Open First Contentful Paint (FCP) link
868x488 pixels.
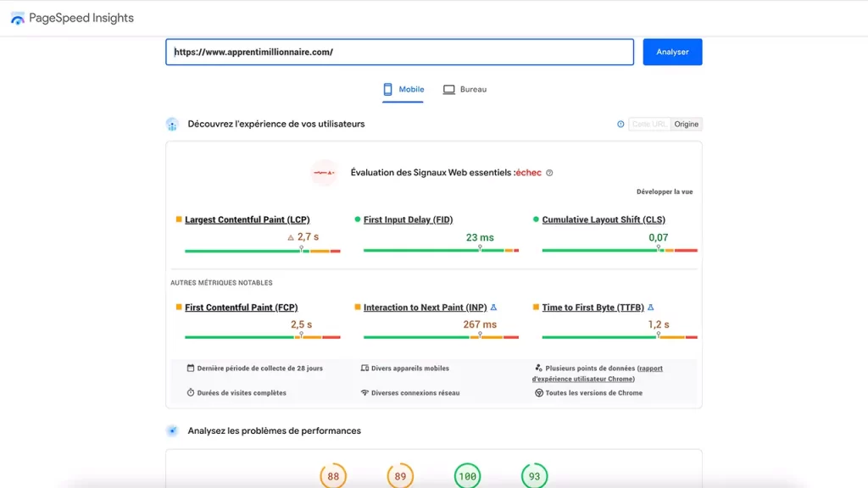point(241,307)
